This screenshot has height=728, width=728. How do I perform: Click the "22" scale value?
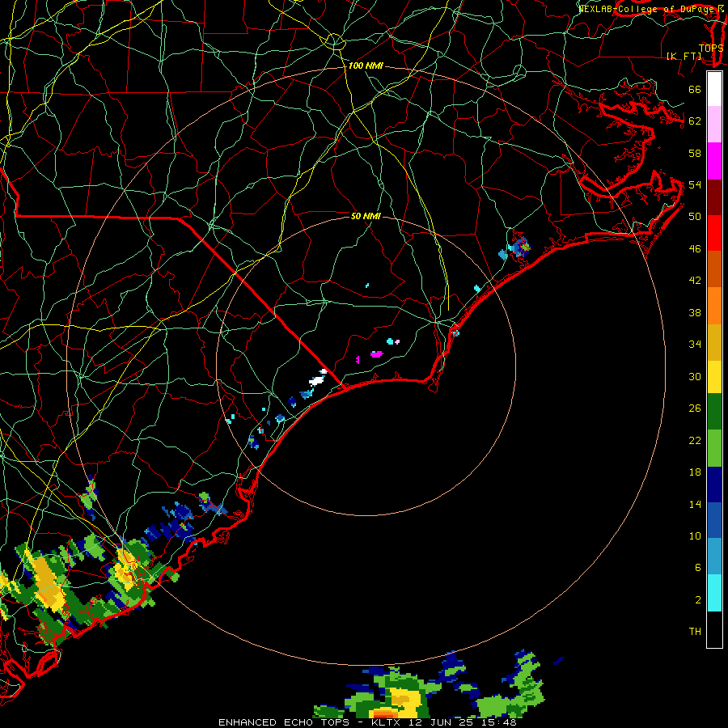coord(695,441)
